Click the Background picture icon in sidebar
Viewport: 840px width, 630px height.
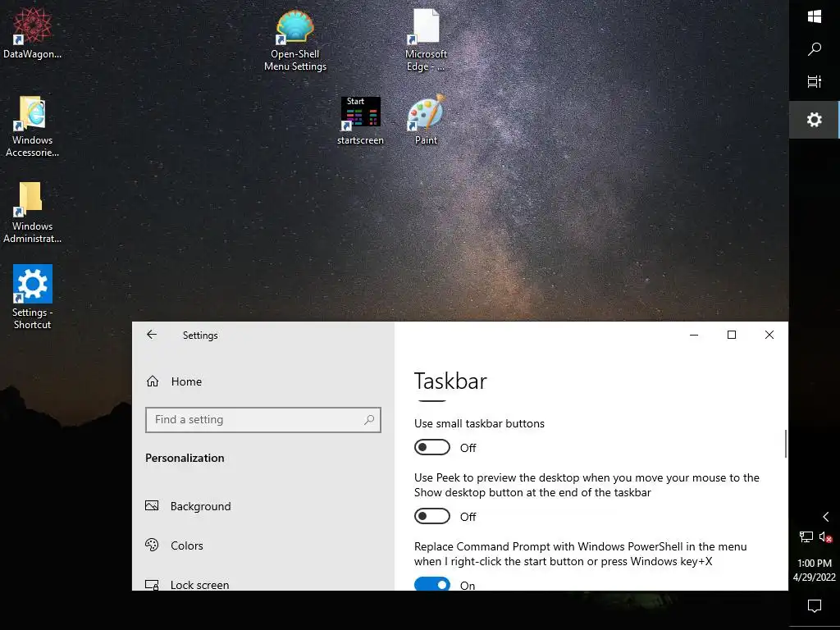click(x=152, y=505)
